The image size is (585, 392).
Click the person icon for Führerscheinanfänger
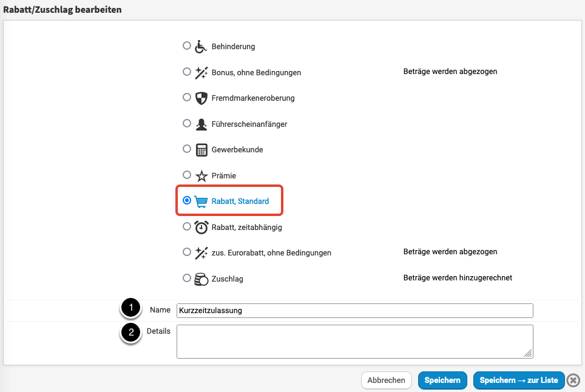coord(201,124)
